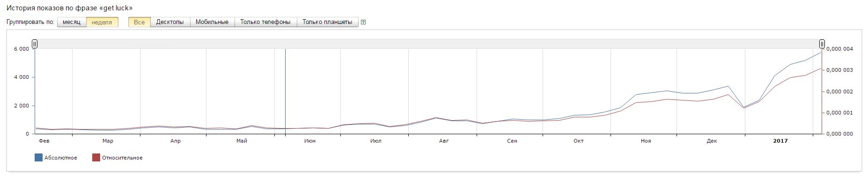This screenshot has height=176, width=868.
Task: Click the vertical marker line before Июн
Action: 285,92
